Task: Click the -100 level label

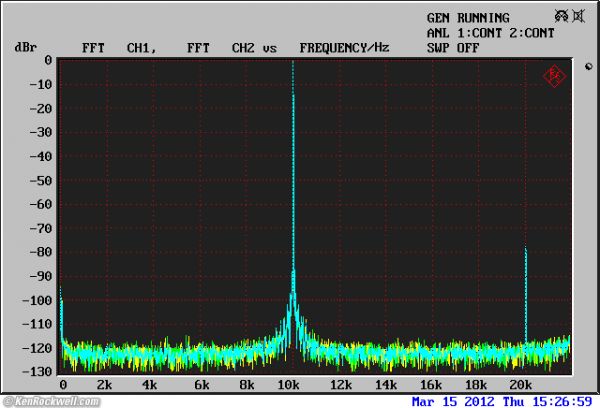Action: pyautogui.click(x=37, y=300)
